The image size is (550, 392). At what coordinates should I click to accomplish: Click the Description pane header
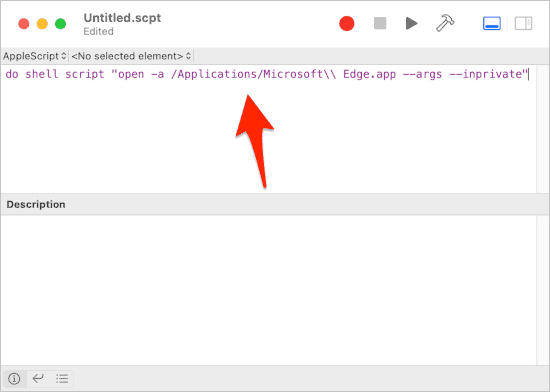[x=275, y=204]
